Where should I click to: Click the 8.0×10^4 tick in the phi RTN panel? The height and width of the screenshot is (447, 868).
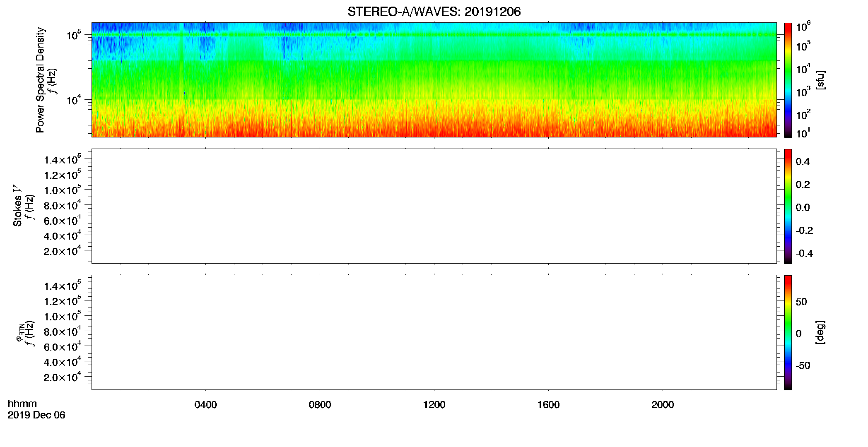[x=63, y=331]
